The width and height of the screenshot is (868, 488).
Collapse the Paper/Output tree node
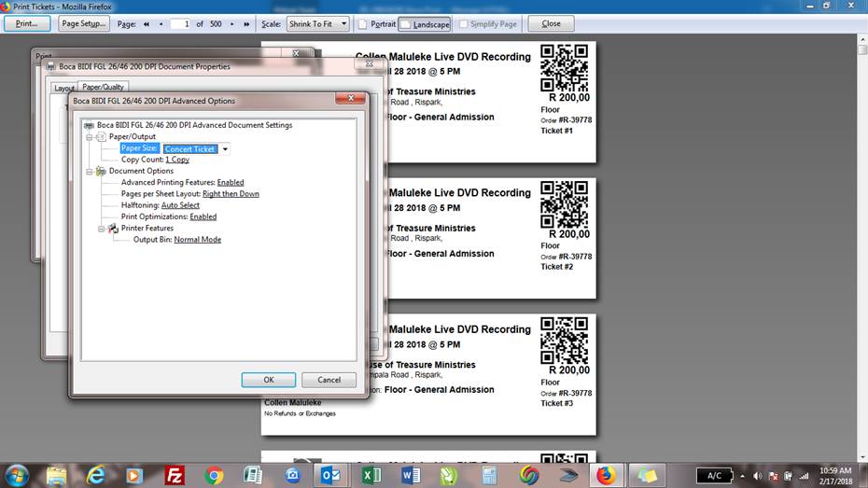pos(89,137)
